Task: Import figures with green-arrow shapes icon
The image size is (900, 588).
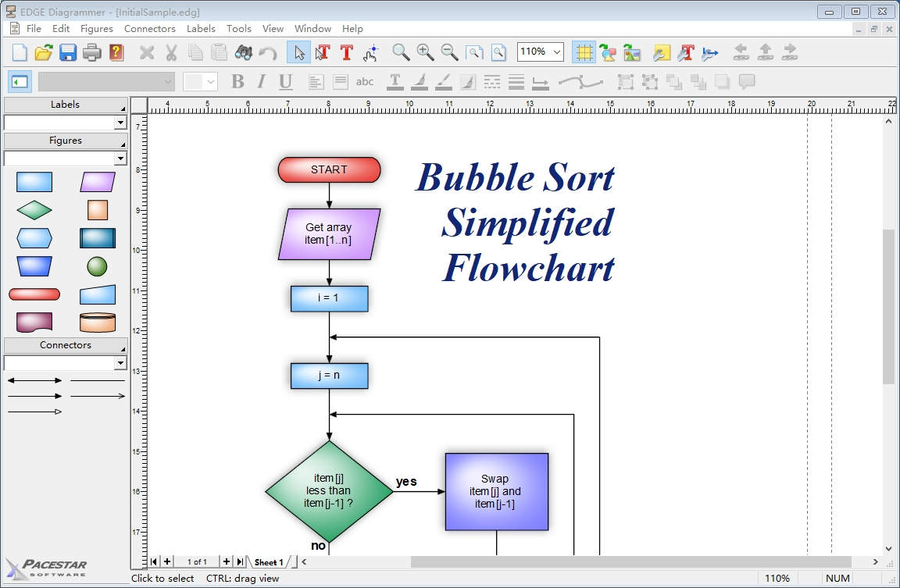Action: [607, 53]
